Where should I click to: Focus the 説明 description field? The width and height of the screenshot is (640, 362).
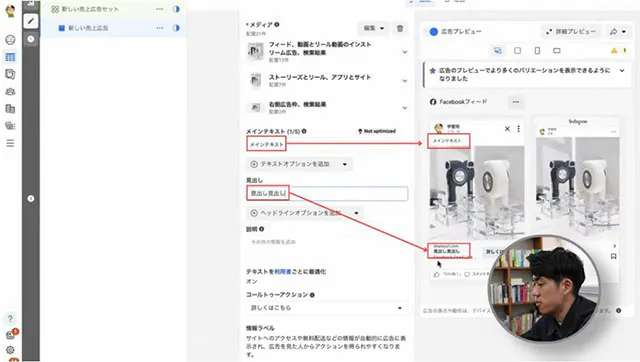point(327,242)
